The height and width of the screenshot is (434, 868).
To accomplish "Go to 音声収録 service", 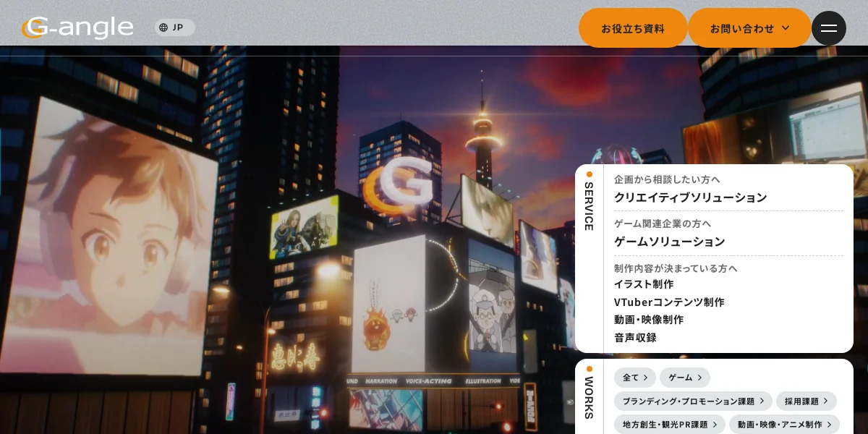I will (x=635, y=337).
